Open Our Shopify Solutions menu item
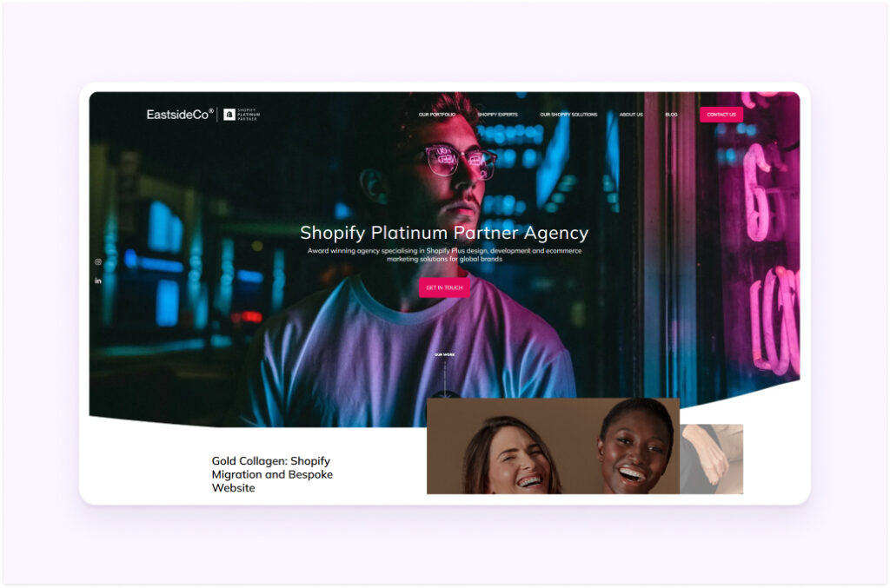Image resolution: width=890 pixels, height=588 pixels. (x=568, y=115)
